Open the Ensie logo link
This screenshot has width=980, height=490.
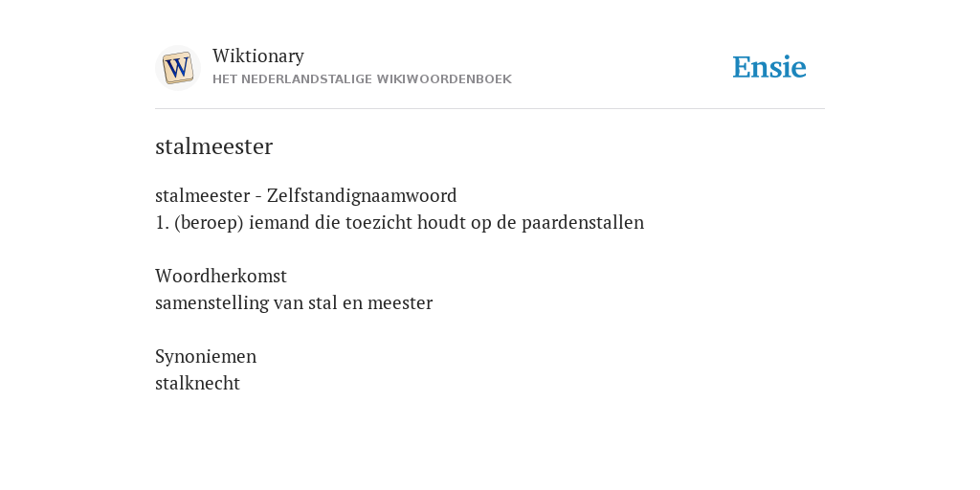point(769,67)
